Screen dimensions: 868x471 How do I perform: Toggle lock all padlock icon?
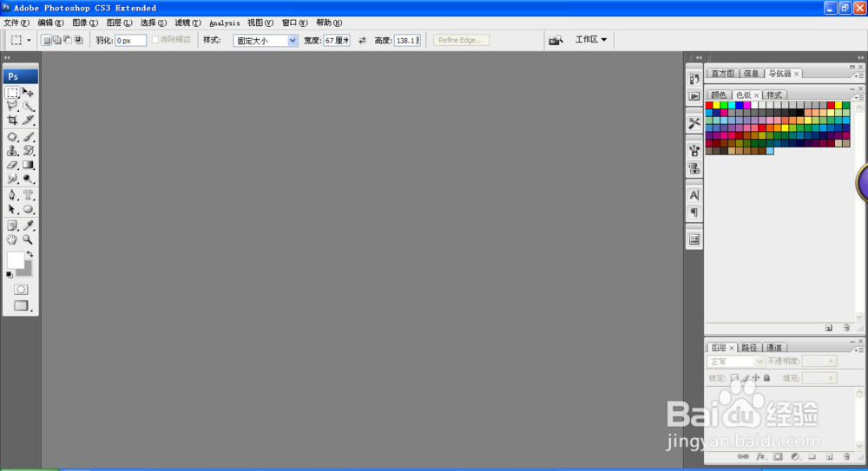click(766, 378)
